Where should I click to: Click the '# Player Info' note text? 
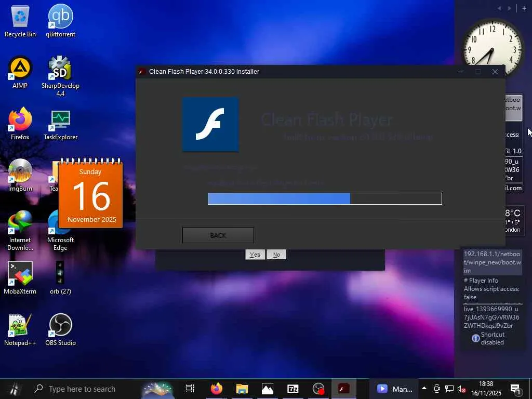(x=481, y=281)
